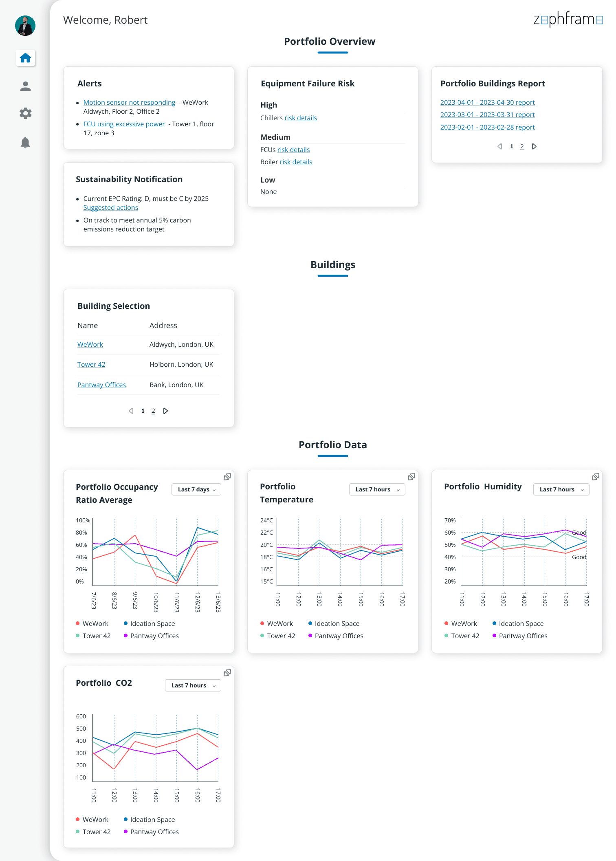Screen dimensions: 616x861
Task: Open the CO2 Last 7 hours dropdown
Action: pyautogui.click(x=193, y=685)
